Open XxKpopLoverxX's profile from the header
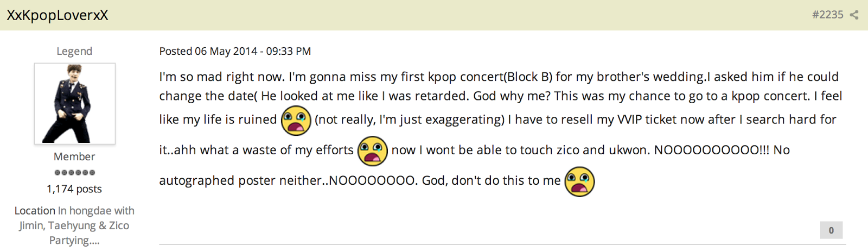868x251 pixels. (x=58, y=15)
